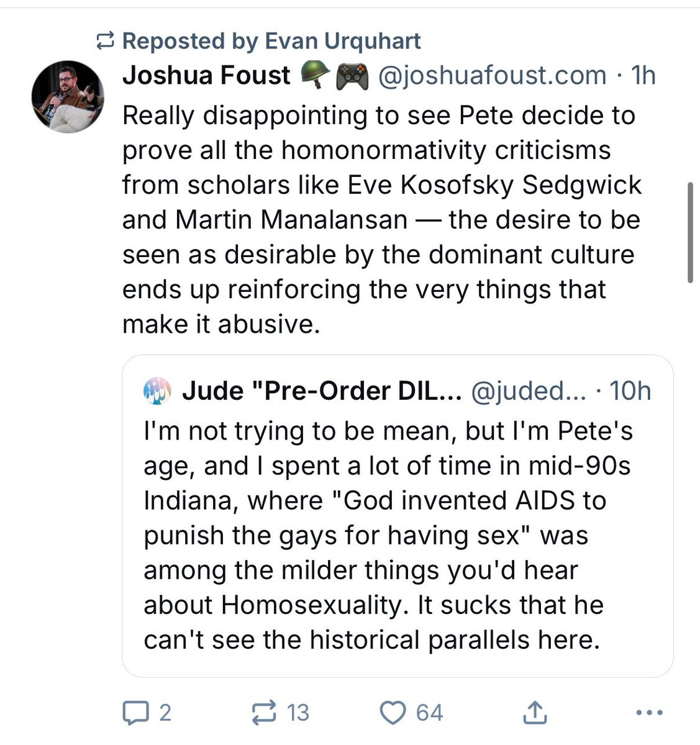Open the Jude "Pre-Order DIL..." author name
This screenshot has height=745, width=700.
[321, 391]
